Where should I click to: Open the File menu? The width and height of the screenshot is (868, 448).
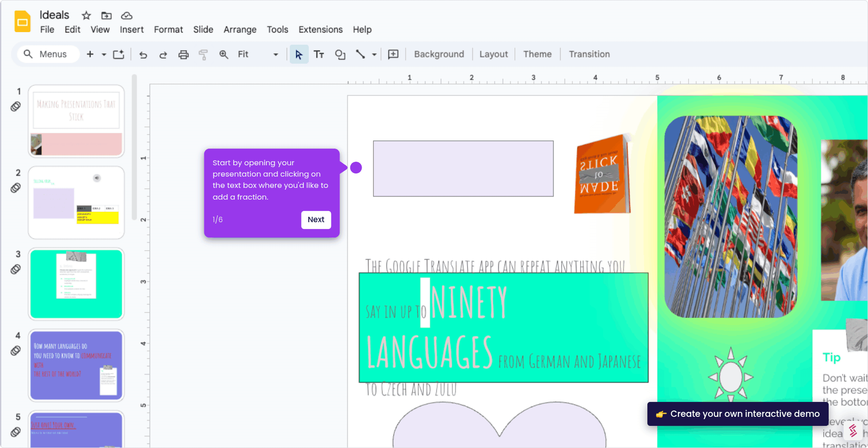47,29
